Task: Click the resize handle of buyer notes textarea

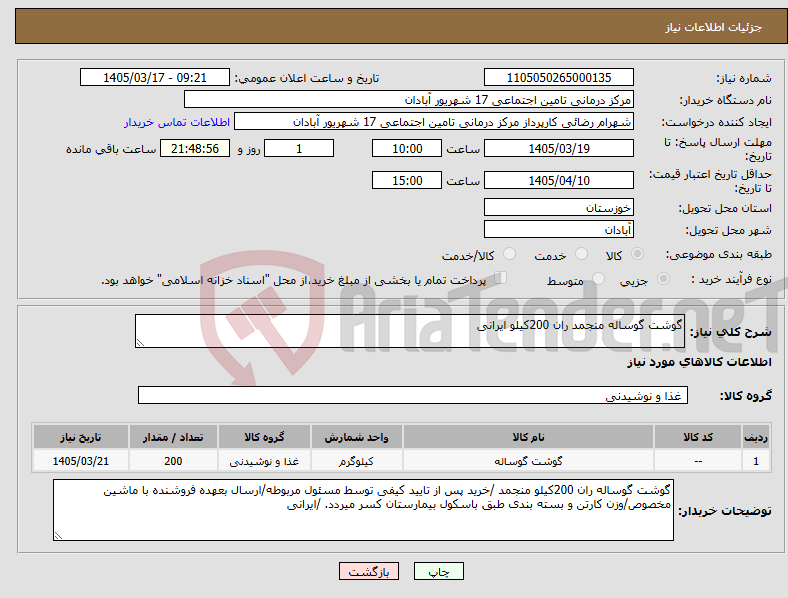Action: [58, 536]
